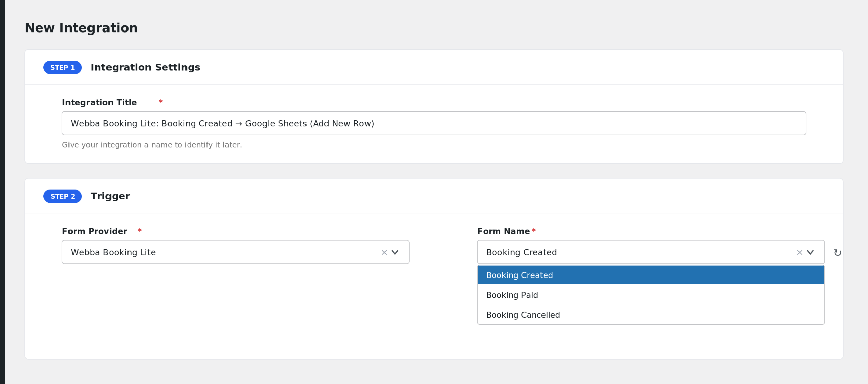Screen dimensions: 868x384
Task: Click the Integration Settings heading
Action: click(145, 67)
